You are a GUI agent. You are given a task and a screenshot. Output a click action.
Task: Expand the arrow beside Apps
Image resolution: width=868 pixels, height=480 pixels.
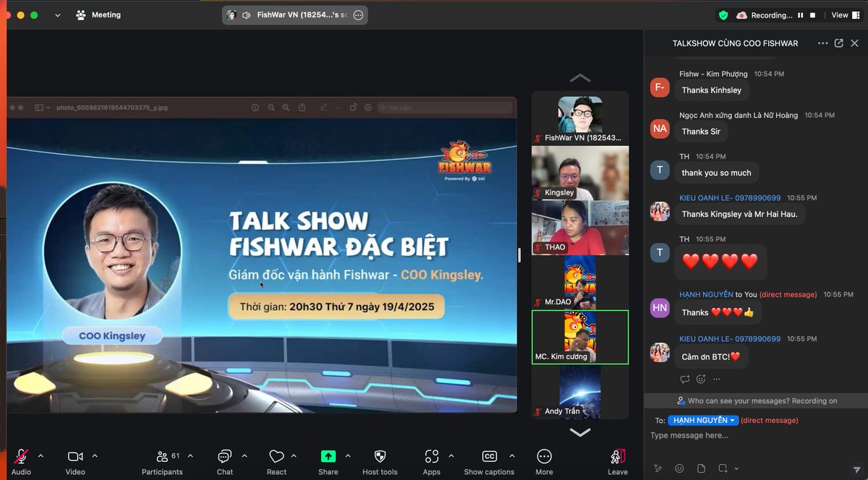point(451,456)
